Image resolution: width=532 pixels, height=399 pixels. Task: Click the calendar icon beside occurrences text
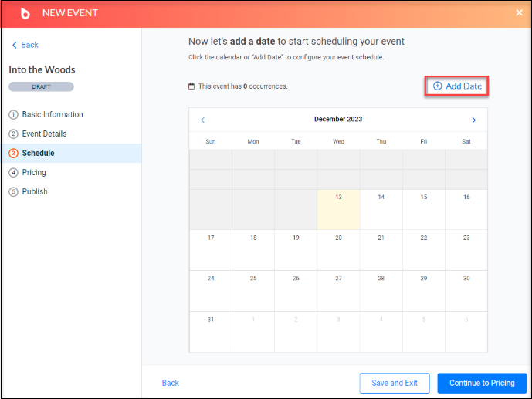point(191,86)
